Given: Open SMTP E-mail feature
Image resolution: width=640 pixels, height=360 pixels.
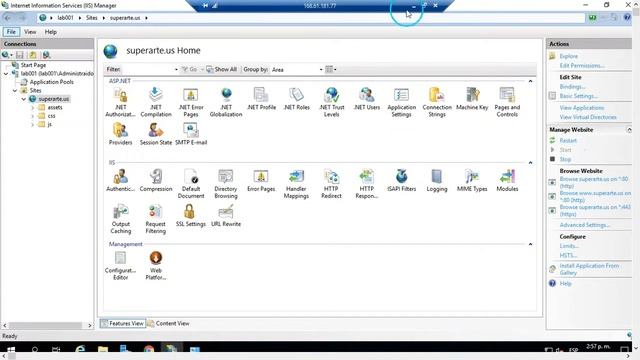Looking at the screenshot, I should click(191, 134).
